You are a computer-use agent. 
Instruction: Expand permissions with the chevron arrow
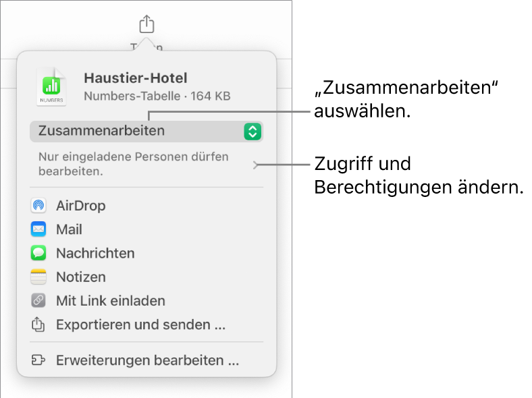(255, 164)
